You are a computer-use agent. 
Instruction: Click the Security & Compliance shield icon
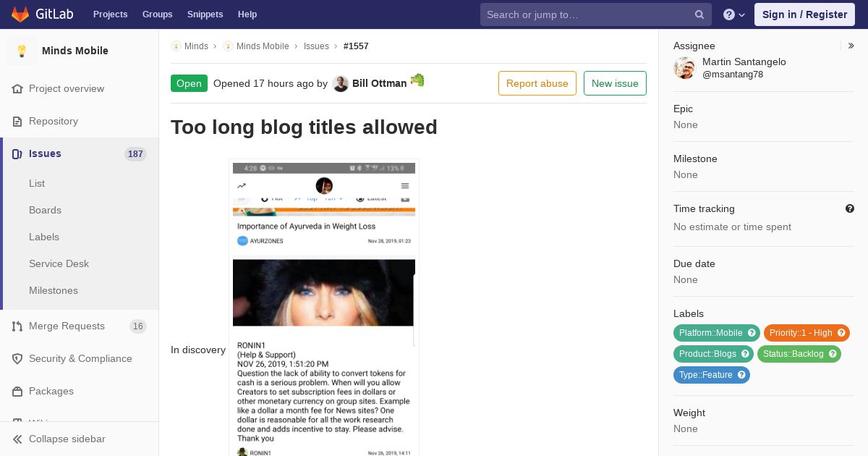17,358
